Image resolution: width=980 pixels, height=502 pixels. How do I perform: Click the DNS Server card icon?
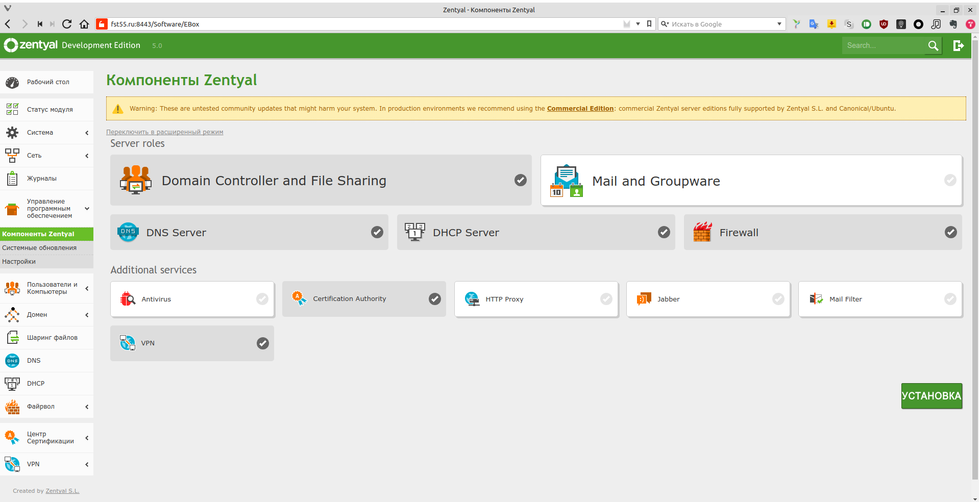128,232
